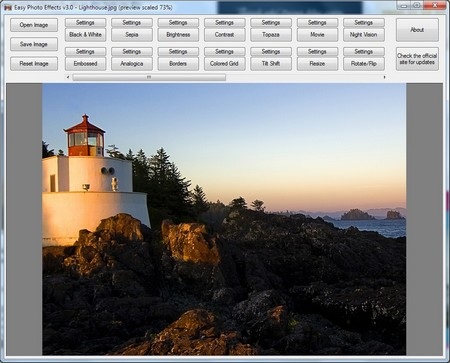Image resolution: width=450 pixels, height=363 pixels.
Task: Open the Resize tool
Action: pyautogui.click(x=317, y=64)
